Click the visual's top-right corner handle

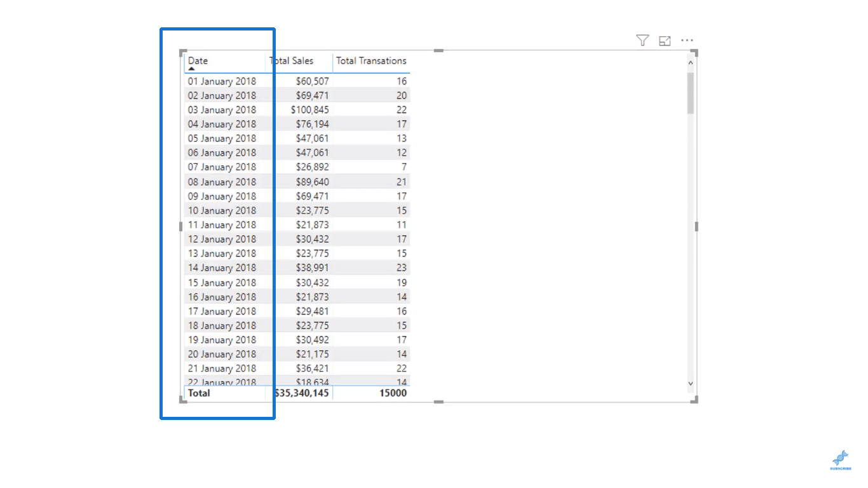(x=695, y=53)
